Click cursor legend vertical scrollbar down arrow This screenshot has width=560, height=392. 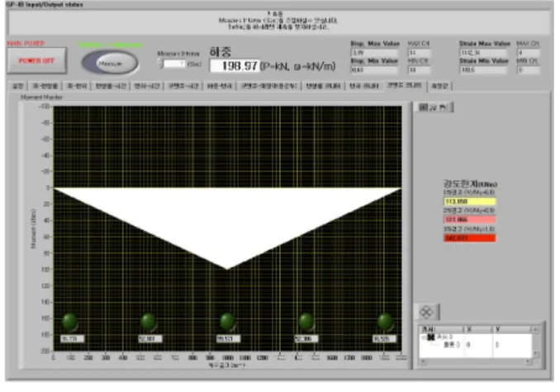(x=535, y=353)
